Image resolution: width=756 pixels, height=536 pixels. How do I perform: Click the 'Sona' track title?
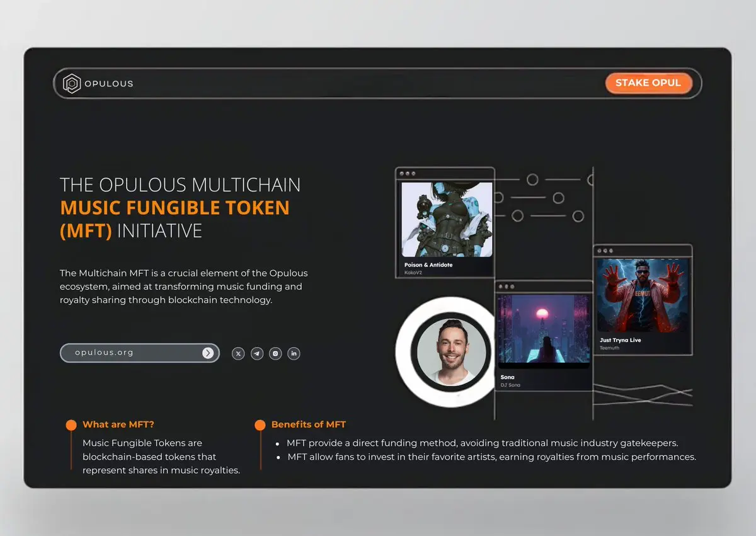point(508,377)
